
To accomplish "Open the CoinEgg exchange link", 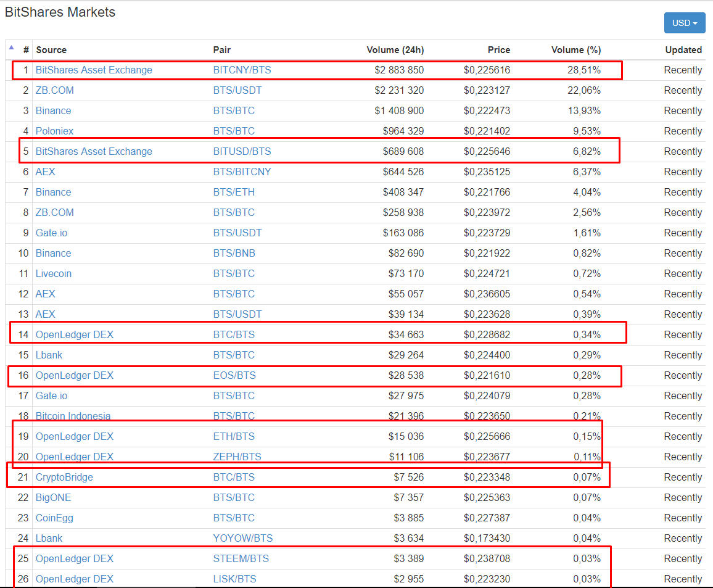I will point(54,518).
